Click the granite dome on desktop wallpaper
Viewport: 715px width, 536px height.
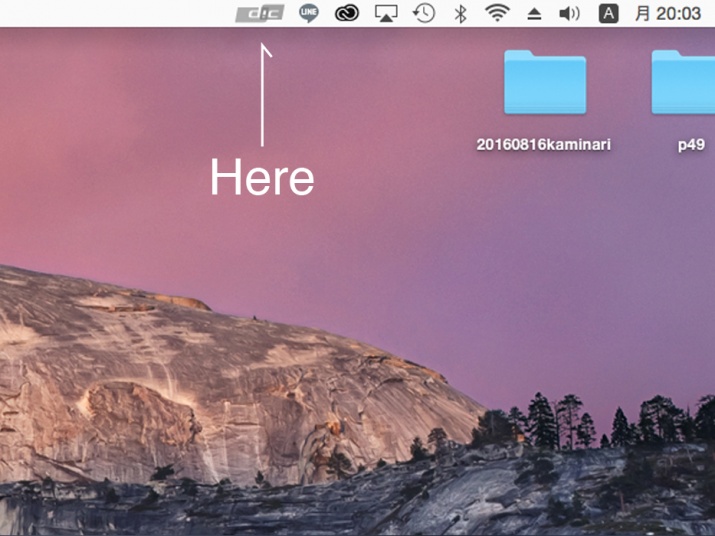click(200, 370)
